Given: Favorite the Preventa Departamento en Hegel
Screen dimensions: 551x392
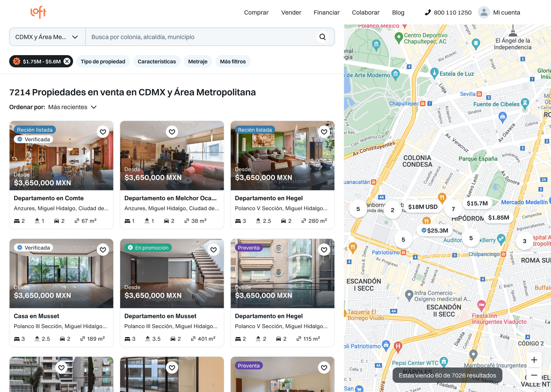Looking at the screenshot, I should [x=324, y=250].
